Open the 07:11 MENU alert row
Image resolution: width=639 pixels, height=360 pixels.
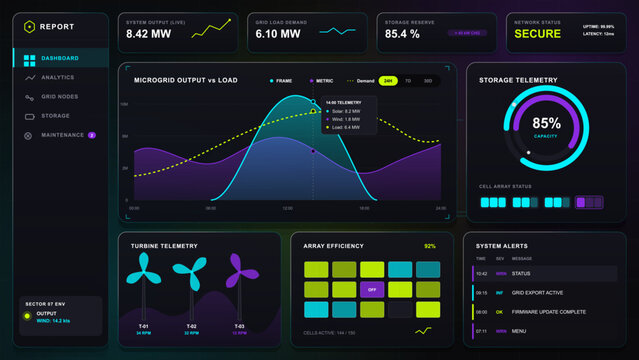pyautogui.click(x=544, y=331)
